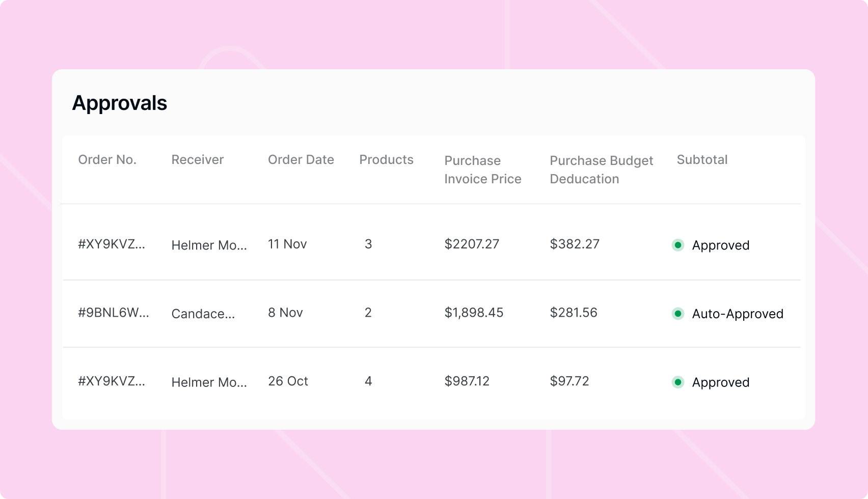This screenshot has height=499, width=868.
Task: Click product count 4
Action: (x=368, y=381)
